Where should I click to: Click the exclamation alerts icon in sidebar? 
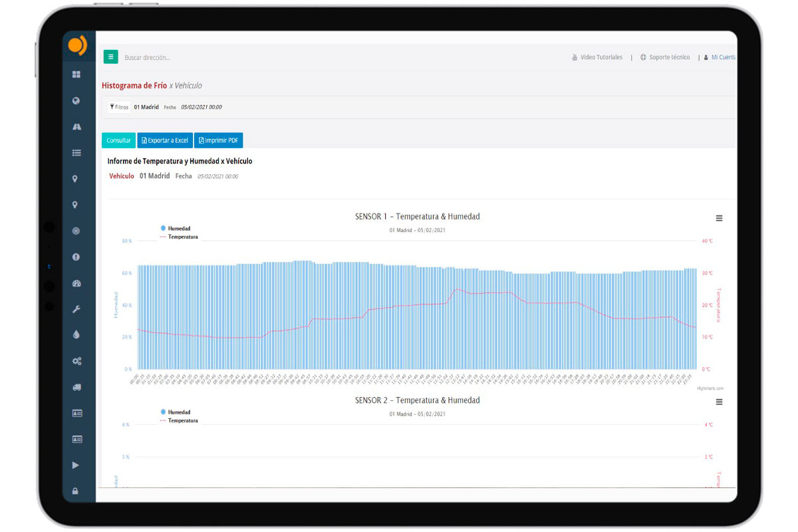76,257
